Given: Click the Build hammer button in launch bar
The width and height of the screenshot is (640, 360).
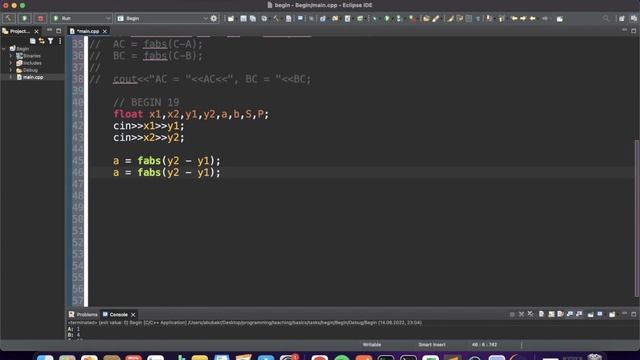Looking at the screenshot, I should (9, 18).
